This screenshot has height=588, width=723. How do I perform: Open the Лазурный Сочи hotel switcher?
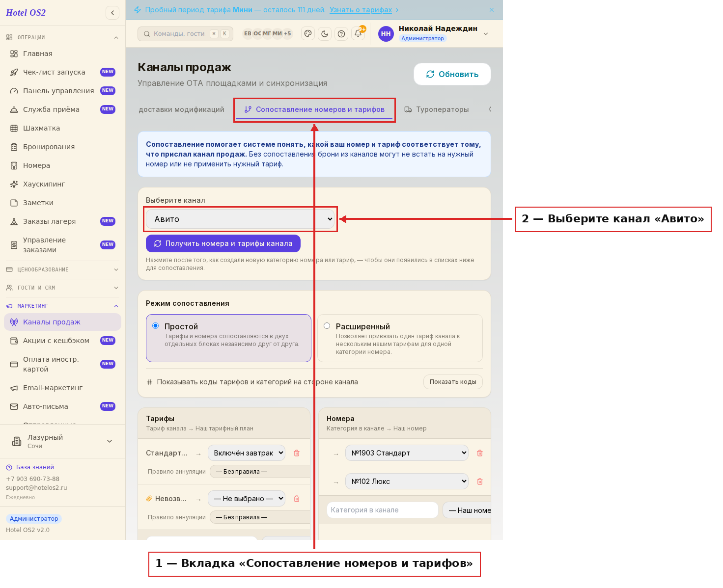[62, 441]
